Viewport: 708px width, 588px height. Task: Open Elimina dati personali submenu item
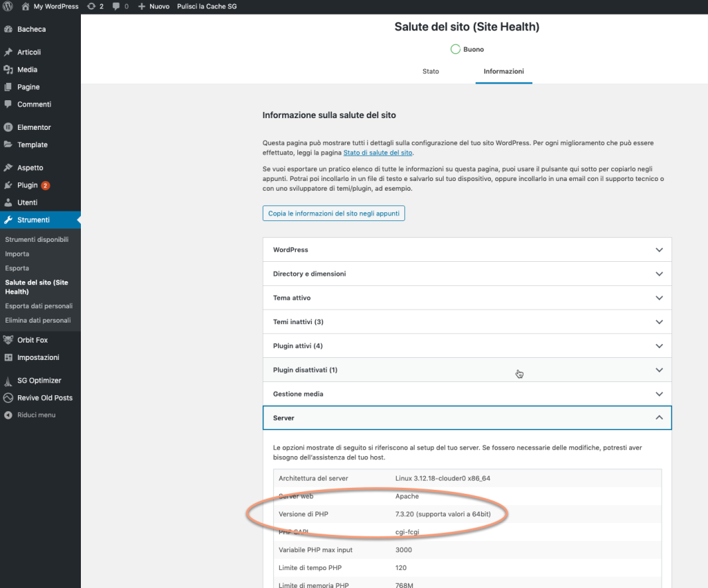pos(38,321)
